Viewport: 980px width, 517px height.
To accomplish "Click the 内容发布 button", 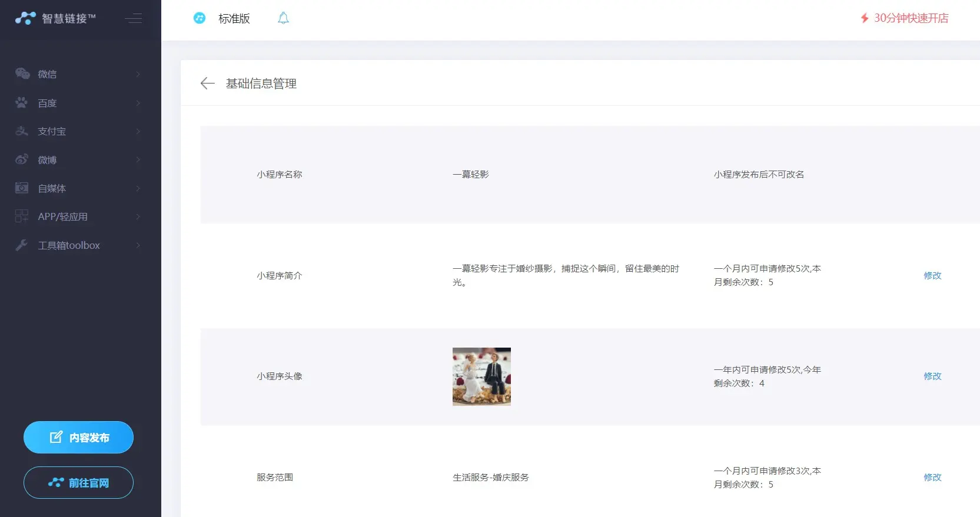I will [x=78, y=438].
